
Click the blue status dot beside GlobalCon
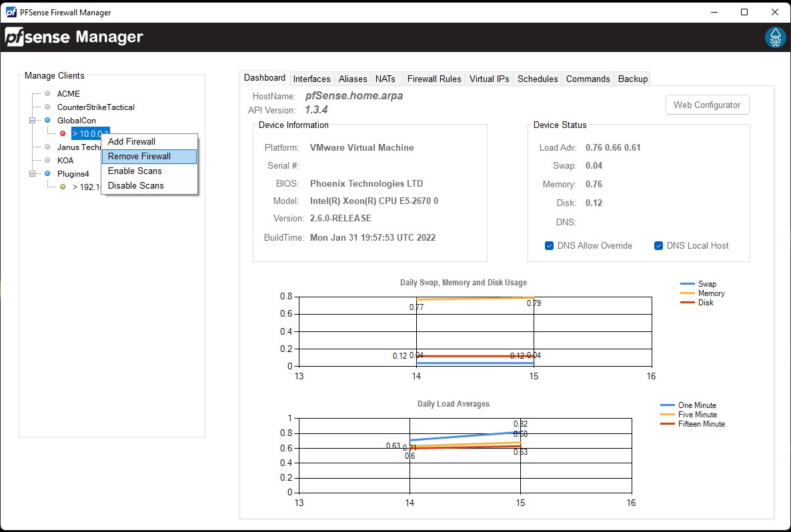(x=47, y=120)
